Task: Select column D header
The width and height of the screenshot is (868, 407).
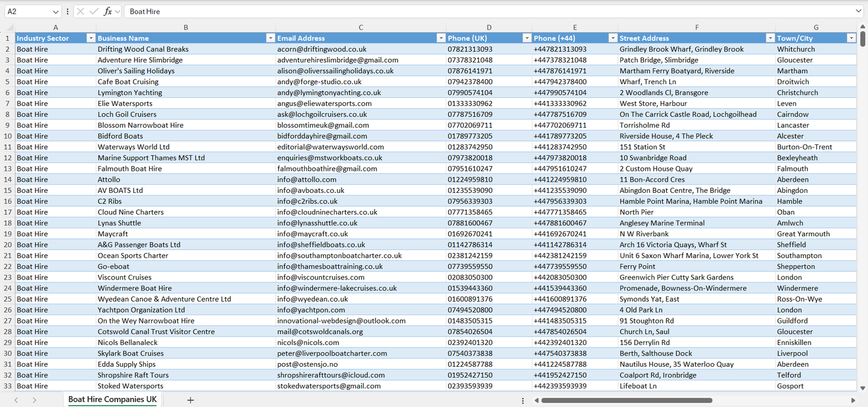Action: point(489,28)
